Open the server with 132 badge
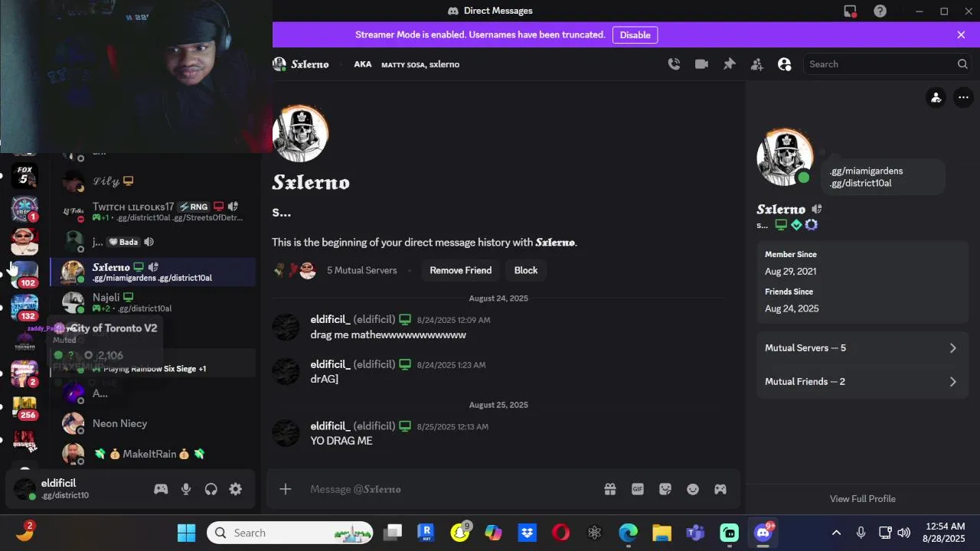The width and height of the screenshot is (980, 551). pyautogui.click(x=24, y=308)
